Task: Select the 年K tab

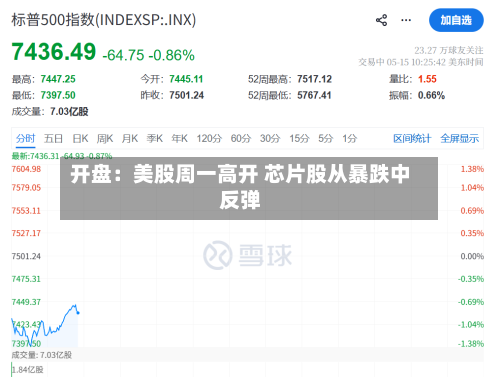Action: coord(180,138)
